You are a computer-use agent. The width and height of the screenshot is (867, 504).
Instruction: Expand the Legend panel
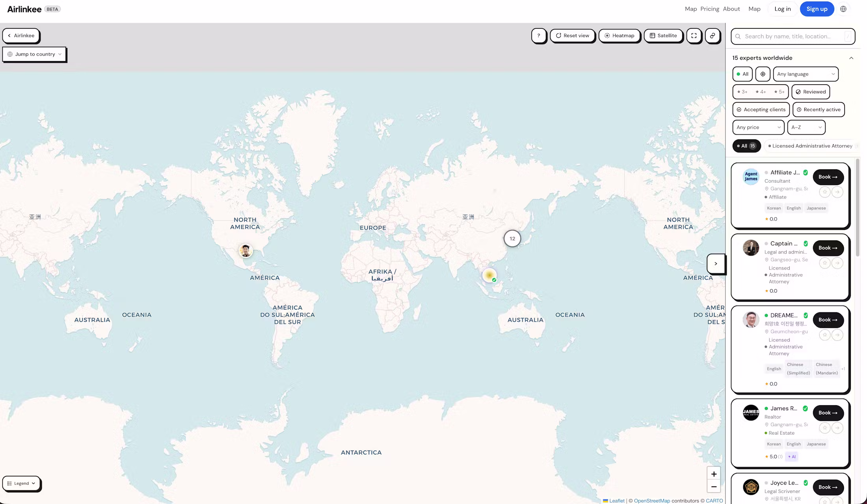click(x=21, y=483)
